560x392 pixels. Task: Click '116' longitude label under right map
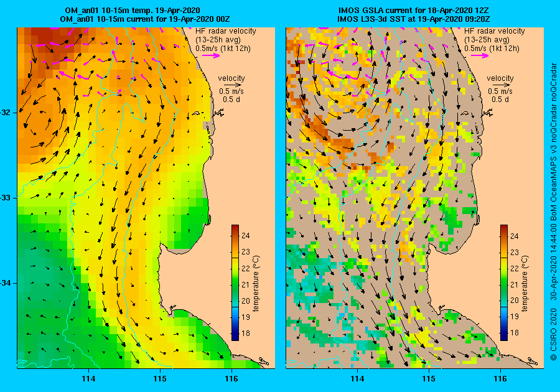point(500,379)
